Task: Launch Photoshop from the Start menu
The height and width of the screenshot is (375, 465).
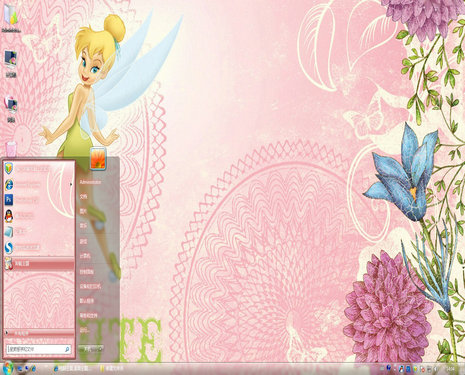Action: (38, 200)
